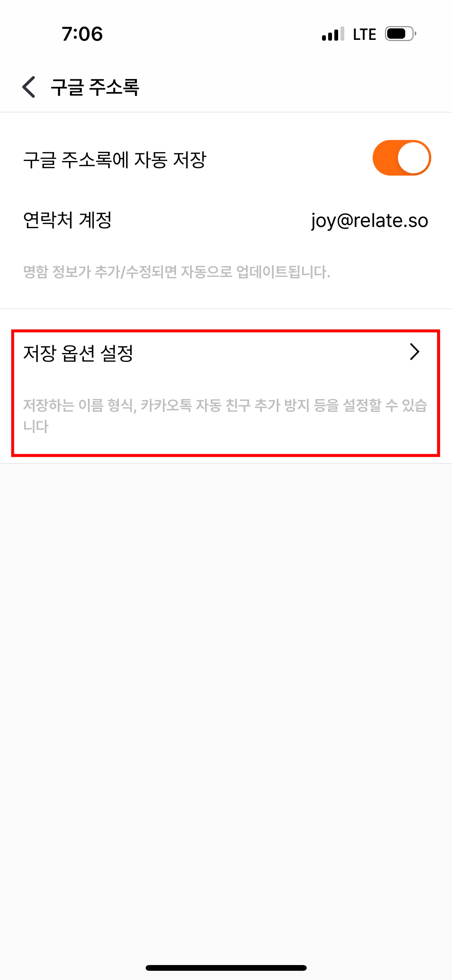Tap the 7:06 clock in status bar

[82, 34]
